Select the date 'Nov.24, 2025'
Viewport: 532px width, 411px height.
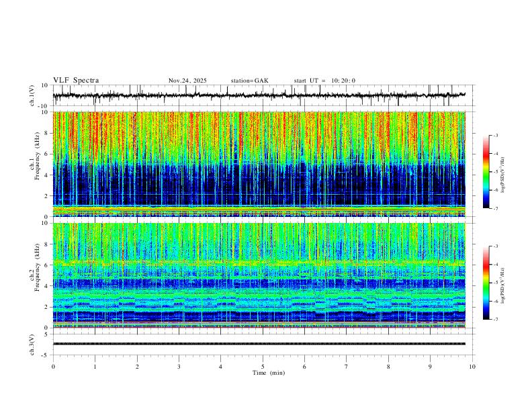tap(187, 81)
